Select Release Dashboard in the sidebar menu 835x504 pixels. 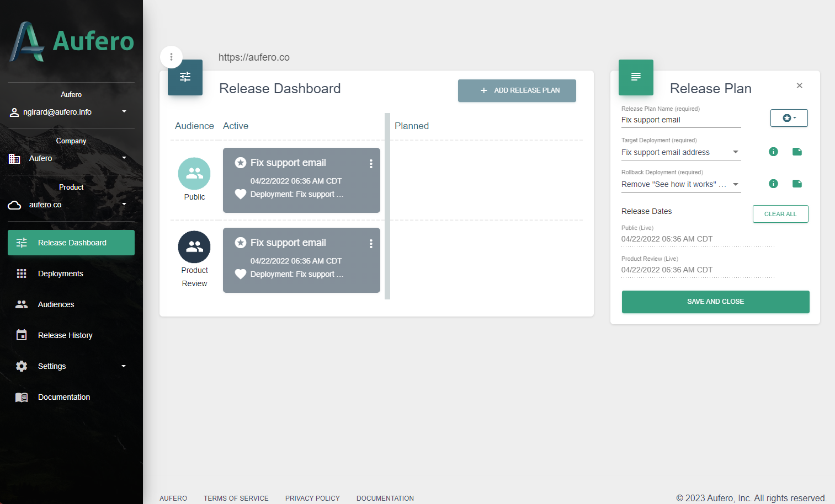click(71, 243)
